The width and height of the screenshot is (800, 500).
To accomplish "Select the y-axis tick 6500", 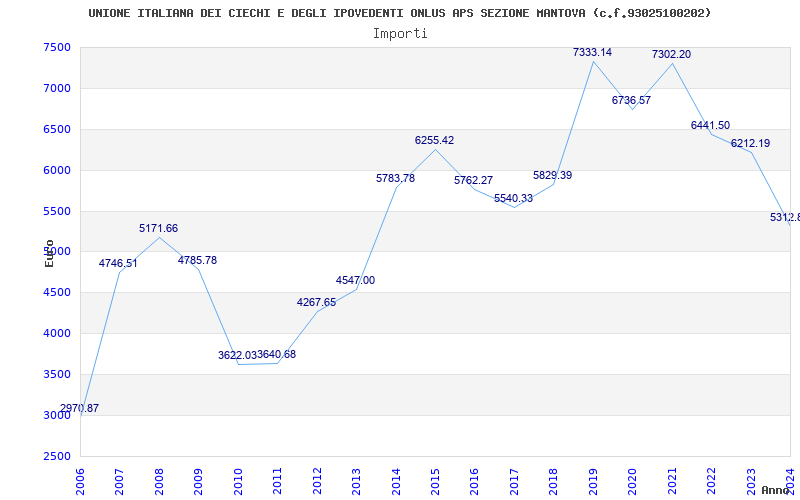I will click(57, 129).
